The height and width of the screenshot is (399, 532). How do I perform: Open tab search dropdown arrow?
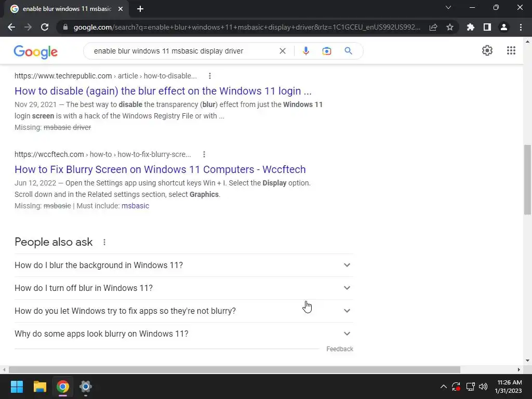coord(448,7)
